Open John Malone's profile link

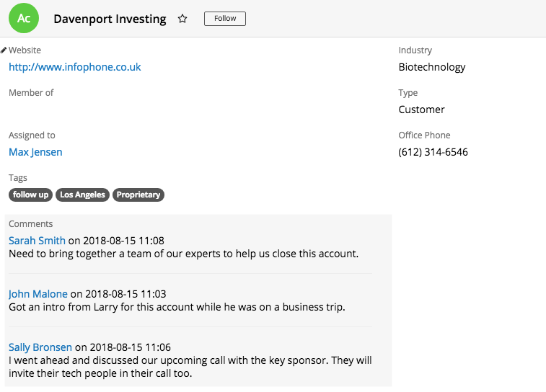click(x=38, y=294)
